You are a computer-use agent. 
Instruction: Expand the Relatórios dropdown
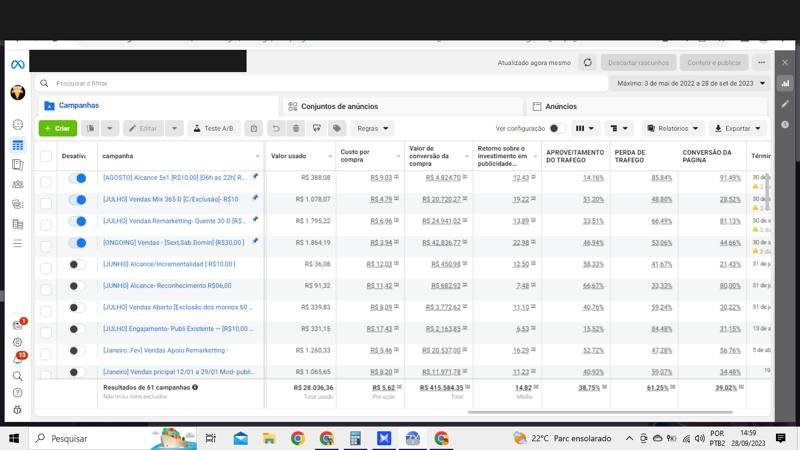point(672,129)
